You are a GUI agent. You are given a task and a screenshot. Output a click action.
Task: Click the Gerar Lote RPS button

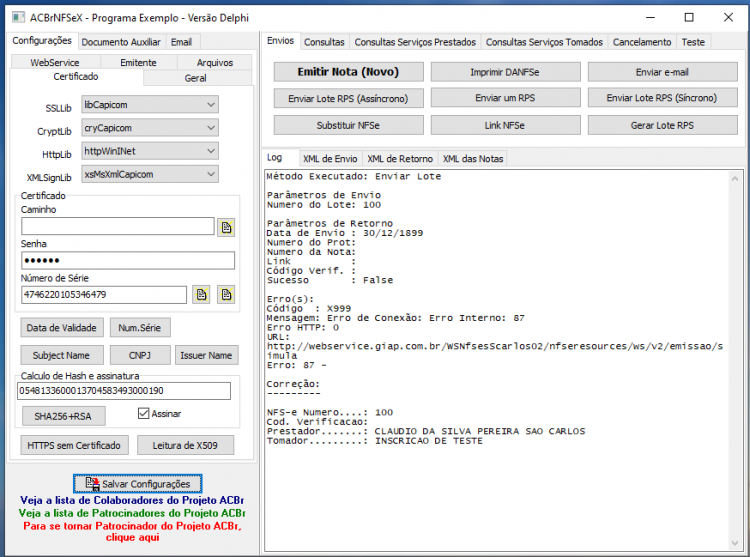click(662, 125)
